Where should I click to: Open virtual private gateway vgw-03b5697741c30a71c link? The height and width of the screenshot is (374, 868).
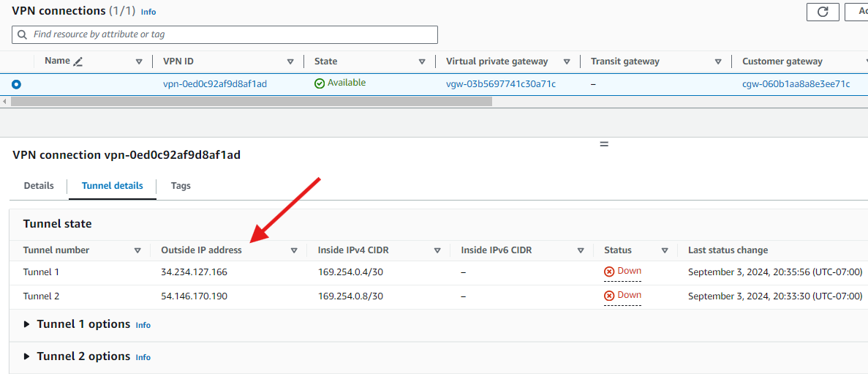[501, 84]
